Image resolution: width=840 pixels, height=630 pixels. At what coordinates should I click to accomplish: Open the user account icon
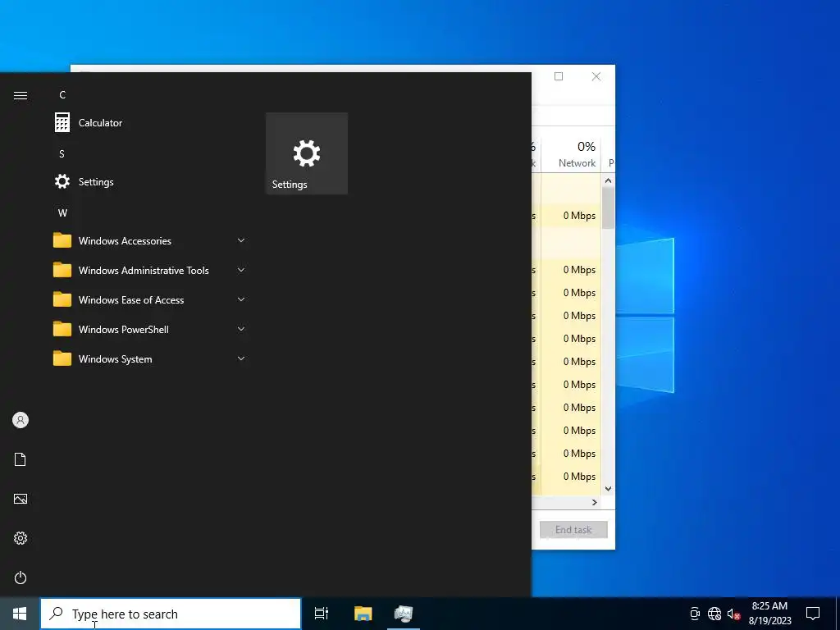coord(21,420)
